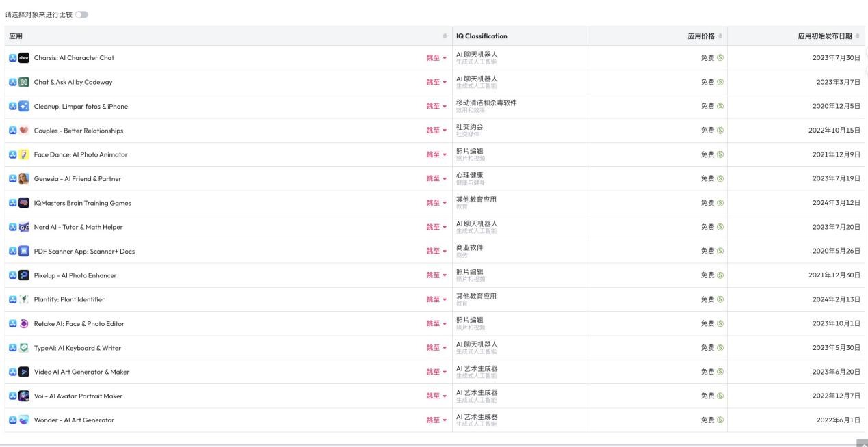The width and height of the screenshot is (868, 447).
Task: Toggle the compare objects switch
Action: [x=82, y=14]
